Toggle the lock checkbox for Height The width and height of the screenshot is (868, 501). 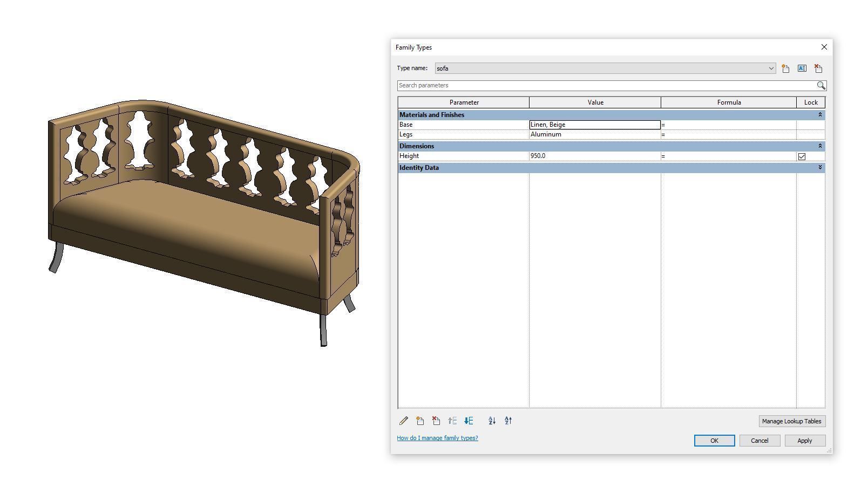[x=802, y=156]
